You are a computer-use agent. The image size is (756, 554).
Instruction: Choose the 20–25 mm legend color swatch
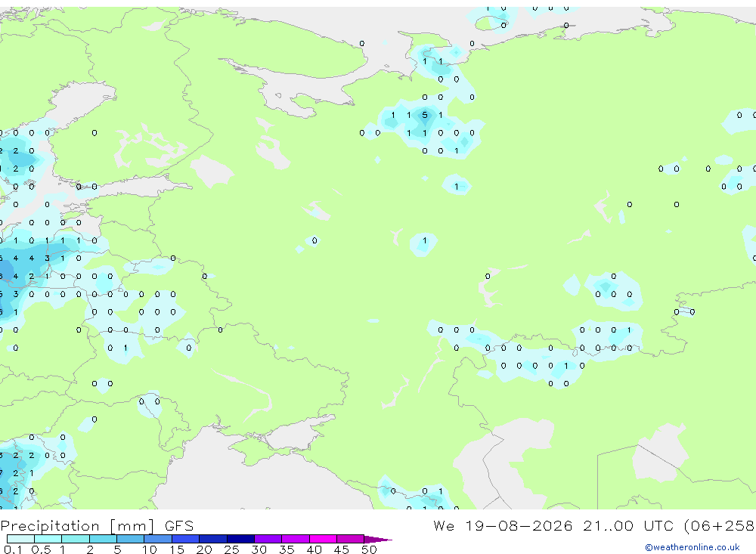[x=213, y=539]
